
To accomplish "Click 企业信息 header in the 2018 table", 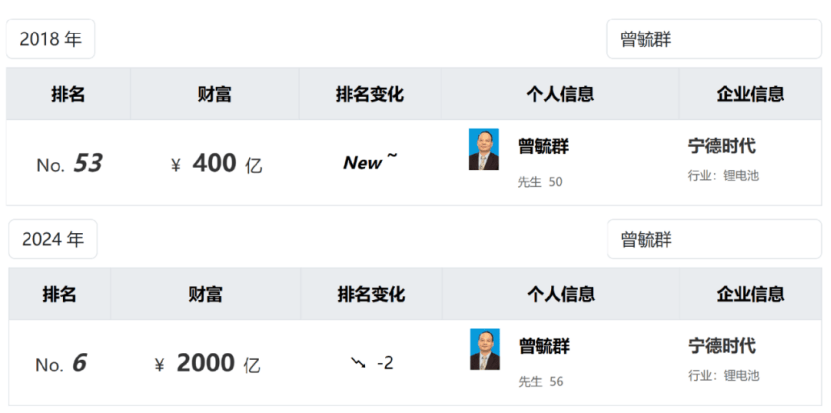I will point(750,94).
